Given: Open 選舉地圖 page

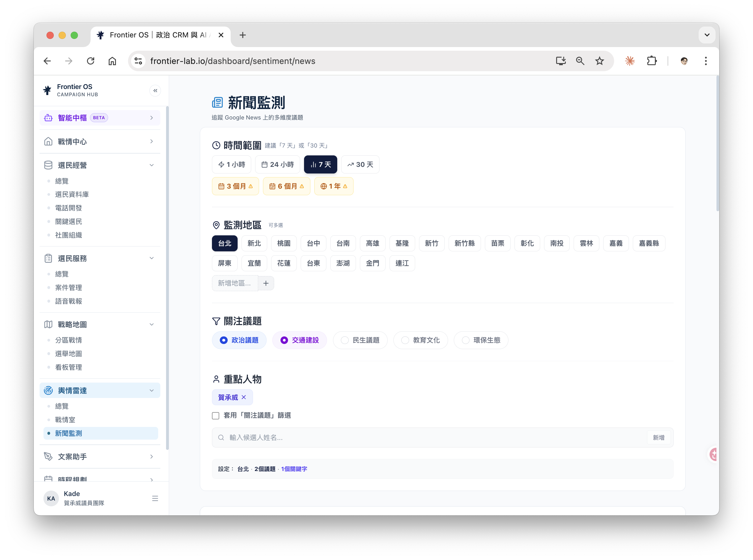Looking at the screenshot, I should point(69,354).
